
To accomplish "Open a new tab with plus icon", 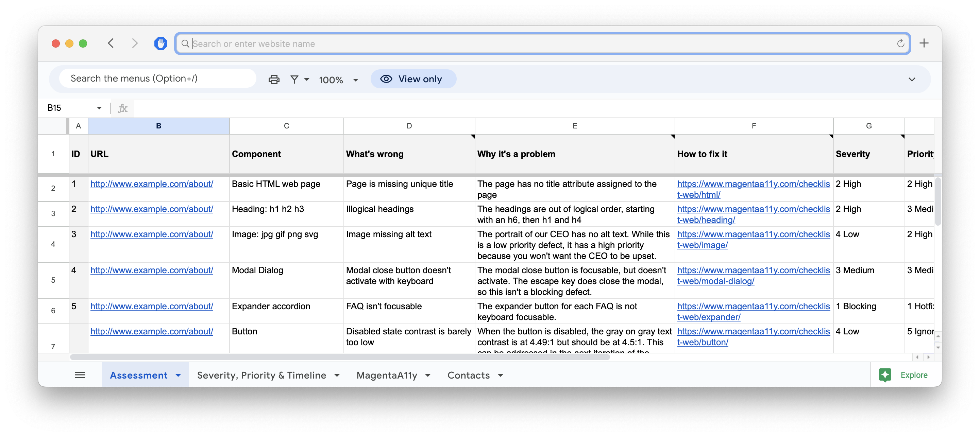I will (924, 43).
